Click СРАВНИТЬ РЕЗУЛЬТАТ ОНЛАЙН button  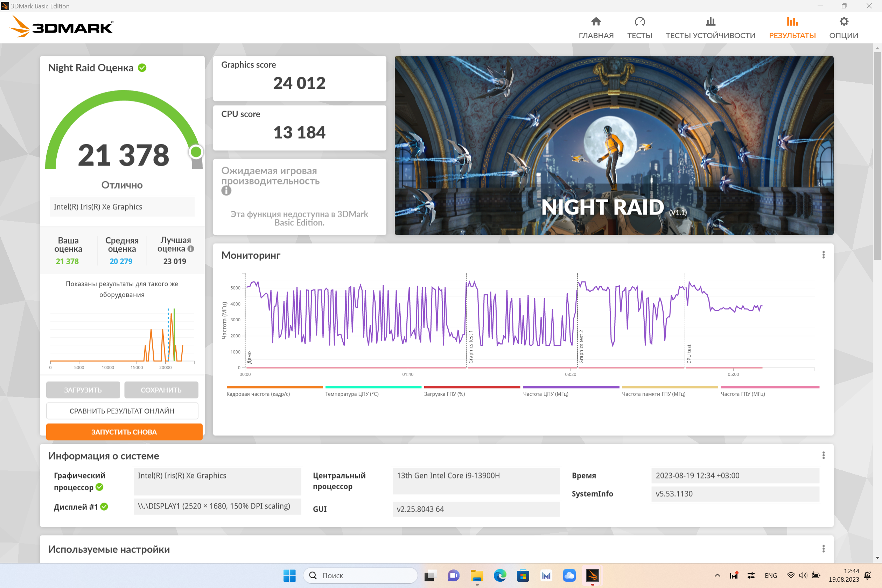[122, 411]
